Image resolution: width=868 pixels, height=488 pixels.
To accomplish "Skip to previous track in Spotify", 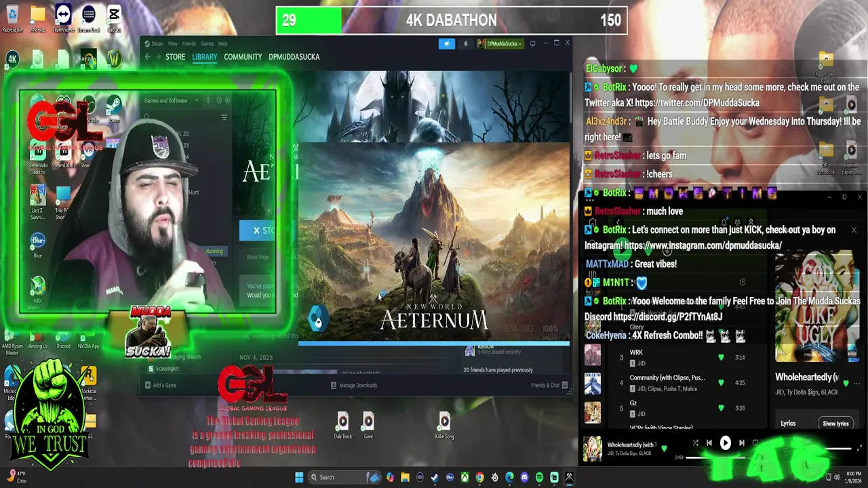I will click(x=709, y=443).
